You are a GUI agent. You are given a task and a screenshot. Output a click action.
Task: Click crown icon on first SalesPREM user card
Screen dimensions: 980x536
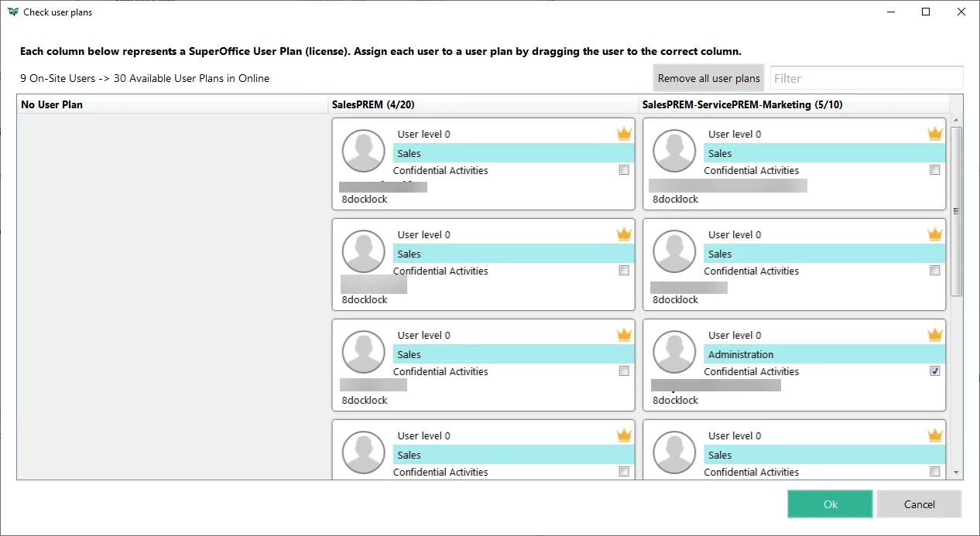point(624,134)
